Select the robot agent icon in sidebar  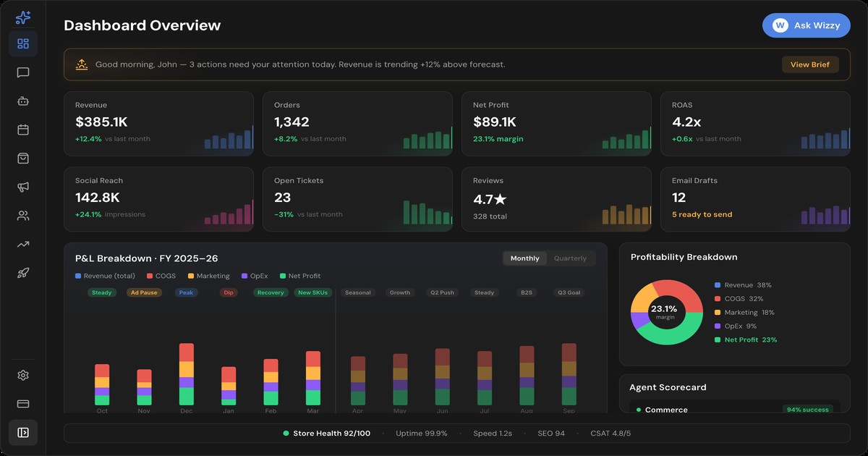pos(23,101)
